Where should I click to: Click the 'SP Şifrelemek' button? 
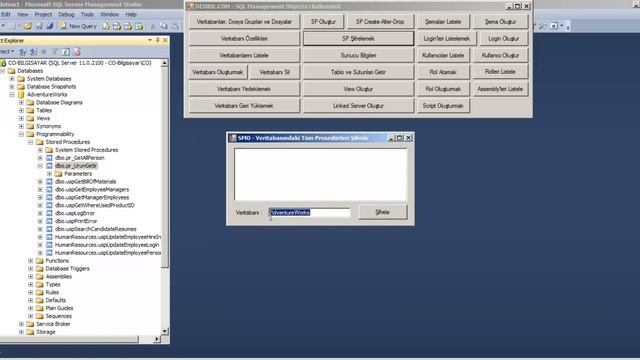point(358,38)
